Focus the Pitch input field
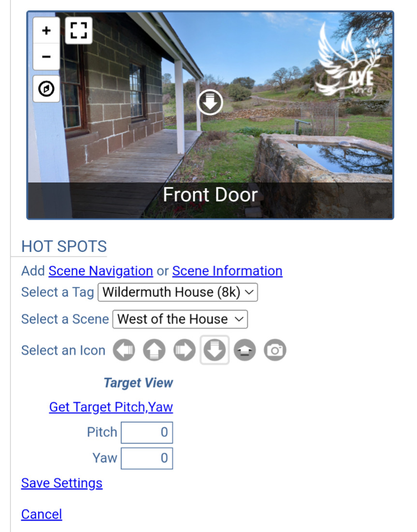 [x=147, y=433]
